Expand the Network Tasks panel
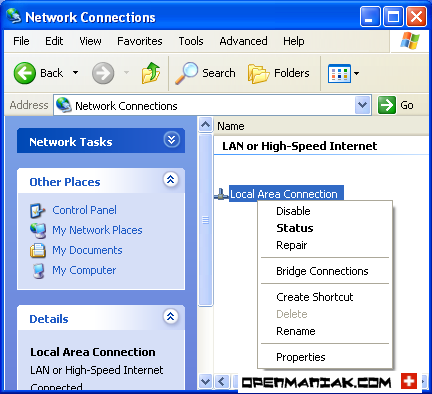Viewport: 432px width, 394px height. point(172,140)
